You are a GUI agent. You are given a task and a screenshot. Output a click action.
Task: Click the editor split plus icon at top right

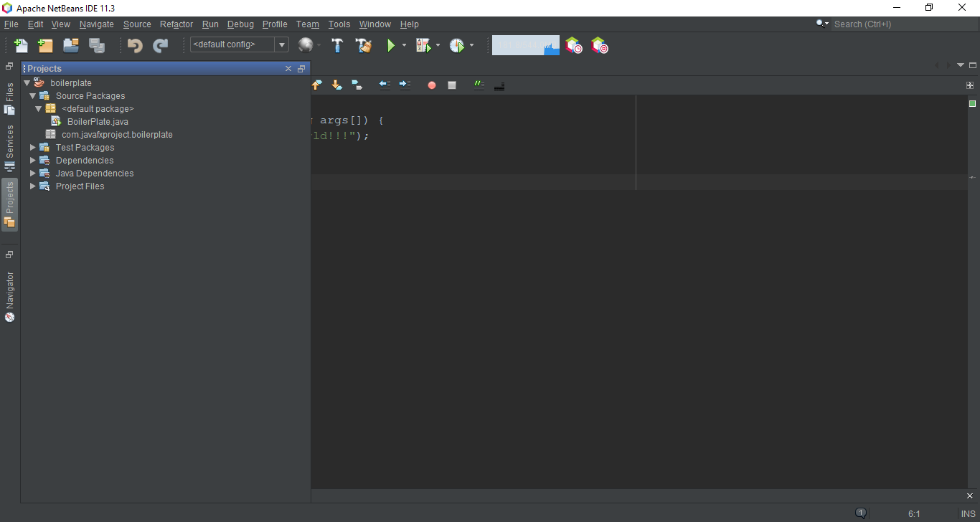[x=970, y=85]
